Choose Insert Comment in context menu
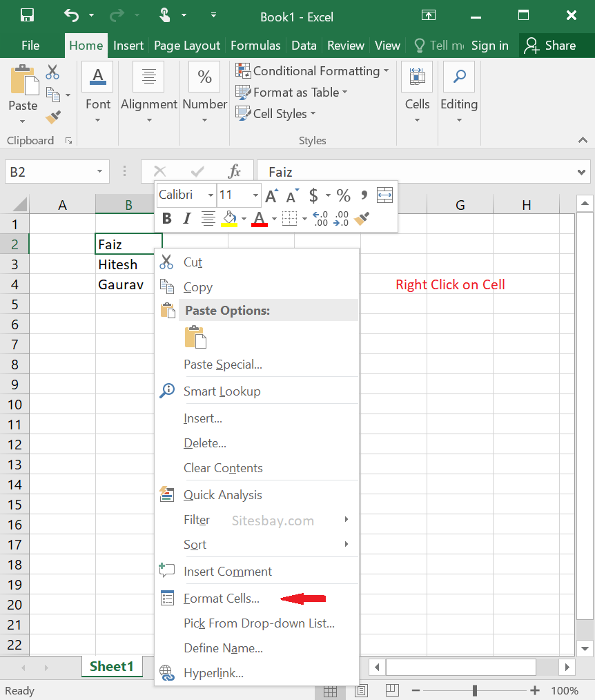This screenshot has height=700, width=595. (257, 572)
